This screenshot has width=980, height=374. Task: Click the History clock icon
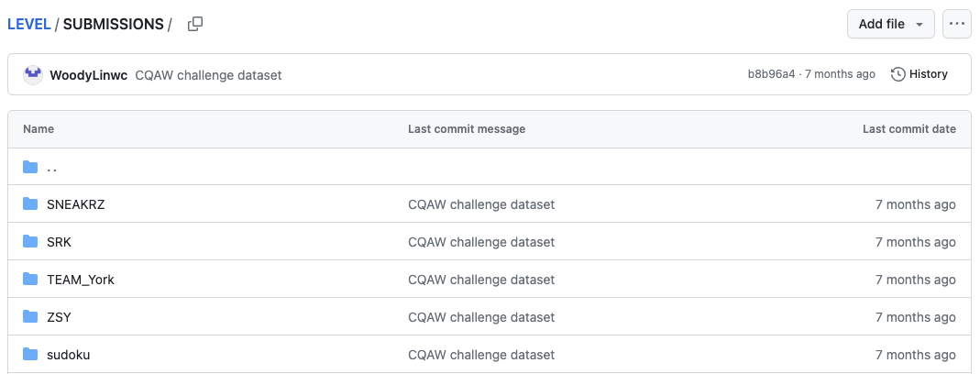[898, 74]
